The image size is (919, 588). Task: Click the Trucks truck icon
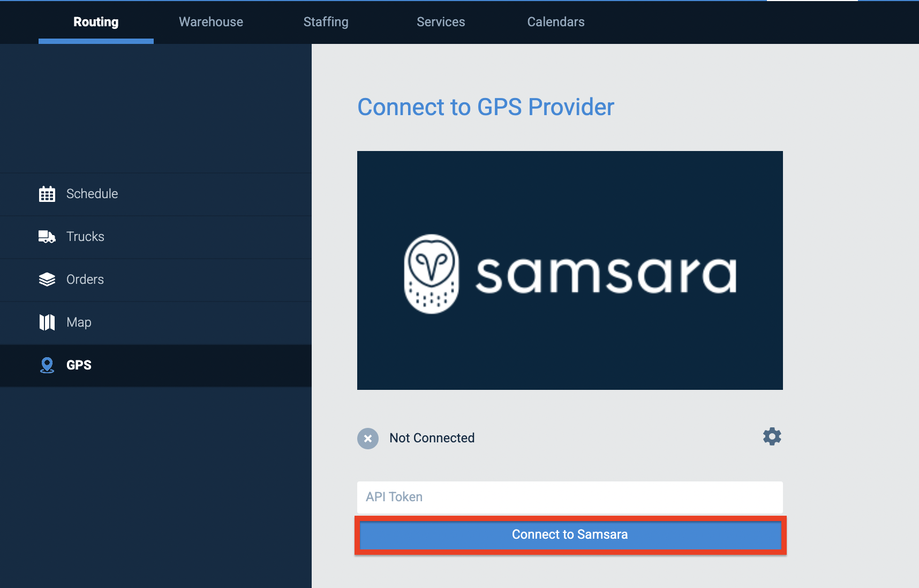pyautogui.click(x=47, y=237)
